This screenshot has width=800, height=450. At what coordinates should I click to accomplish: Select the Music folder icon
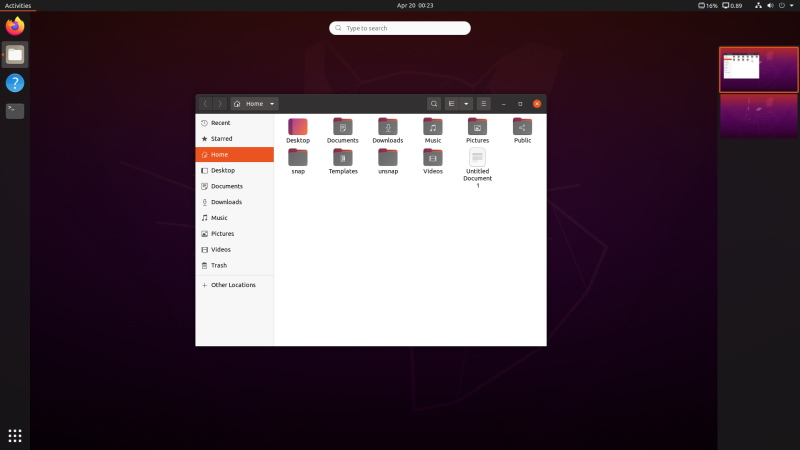433,127
